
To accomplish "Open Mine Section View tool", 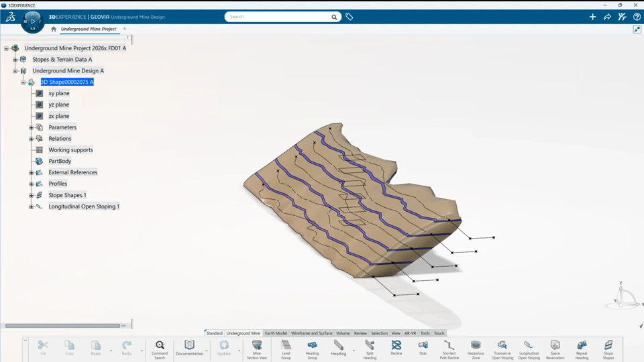I will 257,350.
